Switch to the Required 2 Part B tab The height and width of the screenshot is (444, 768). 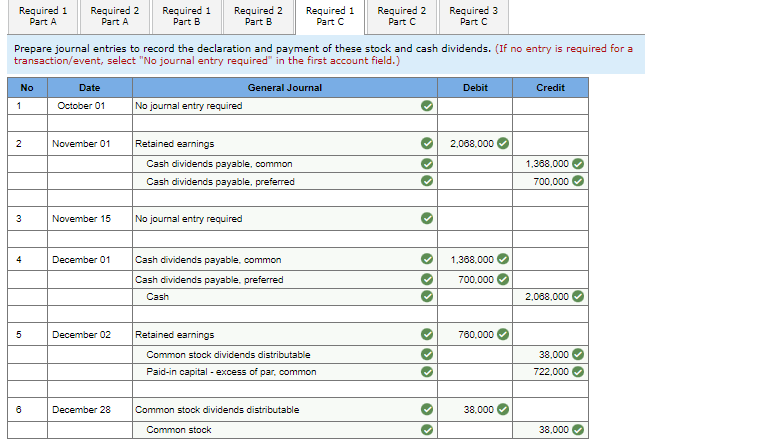(x=258, y=17)
